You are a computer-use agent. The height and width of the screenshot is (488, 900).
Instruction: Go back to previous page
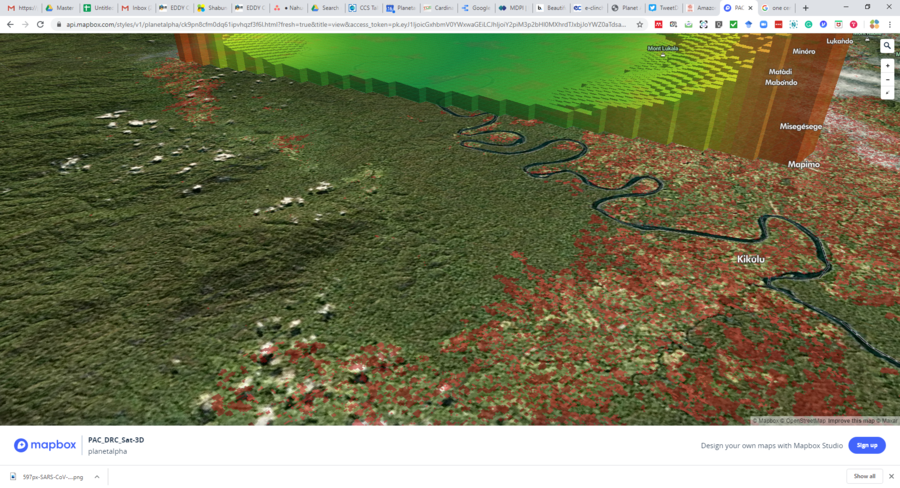(x=10, y=24)
